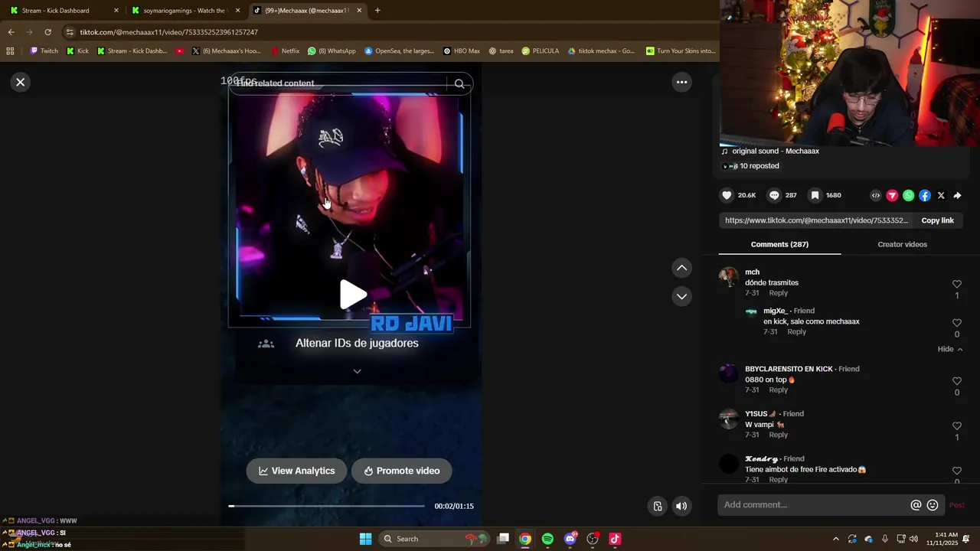
Task: Open a new browser tab
Action: [x=377, y=11]
